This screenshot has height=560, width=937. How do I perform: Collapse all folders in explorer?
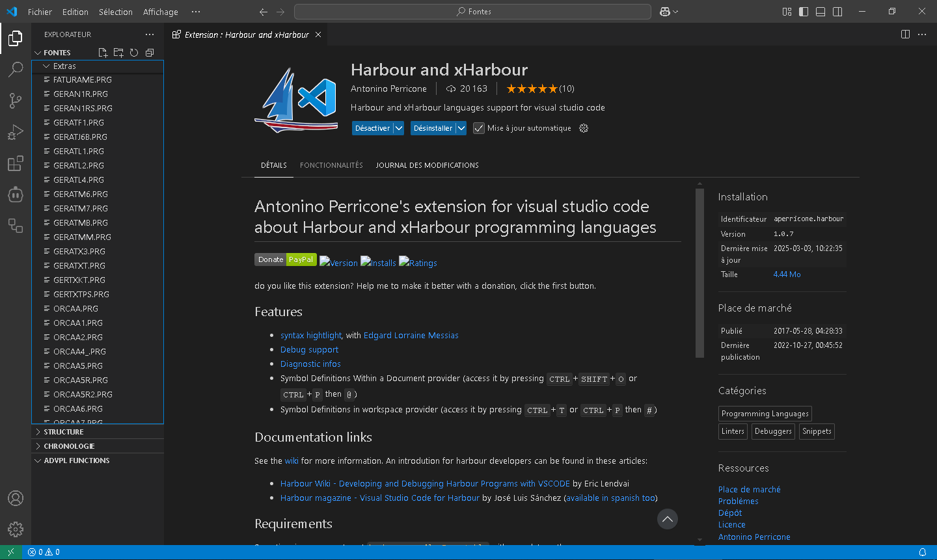pyautogui.click(x=150, y=53)
